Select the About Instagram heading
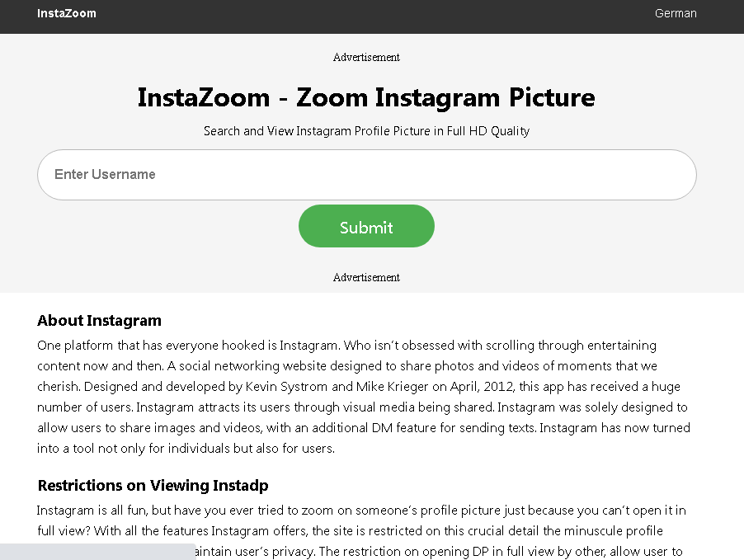744x560 pixels. (99, 320)
